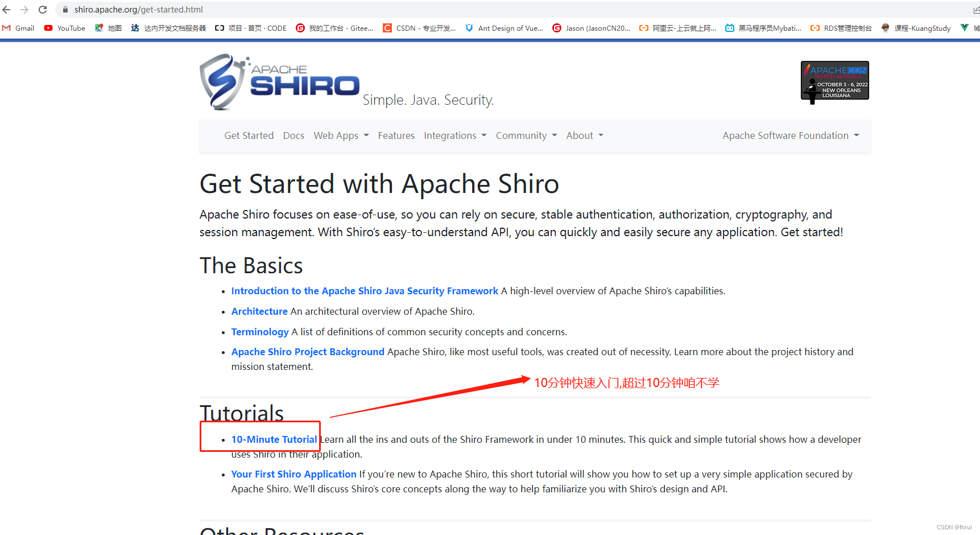Click the browser back arrow
Image resolution: width=980 pixels, height=535 pixels.
6,9
